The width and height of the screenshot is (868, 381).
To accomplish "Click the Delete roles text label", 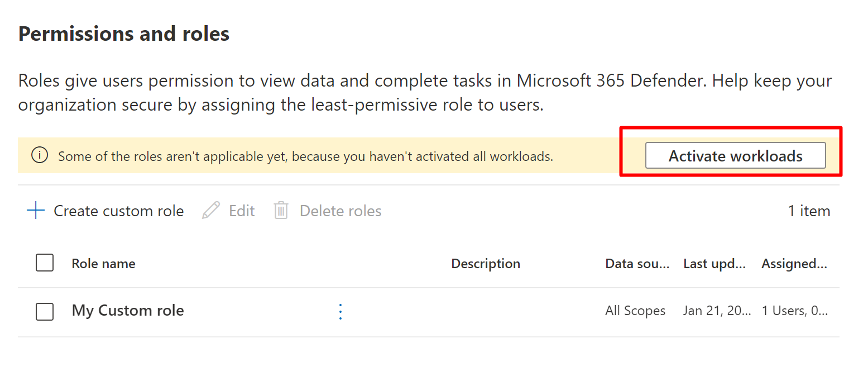I will pos(341,211).
